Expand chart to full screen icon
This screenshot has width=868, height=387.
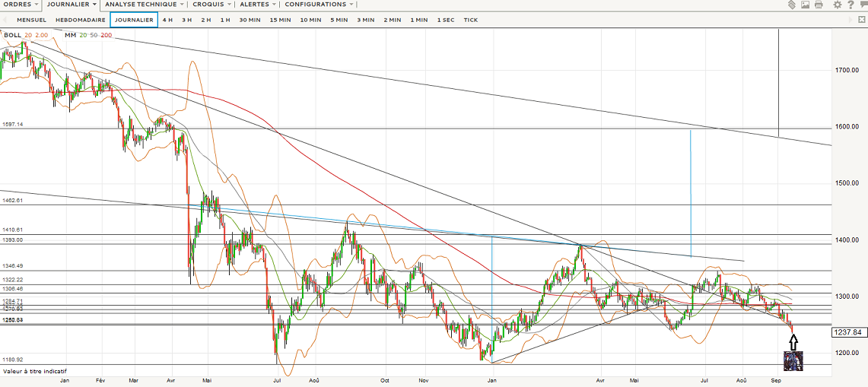click(861, 19)
